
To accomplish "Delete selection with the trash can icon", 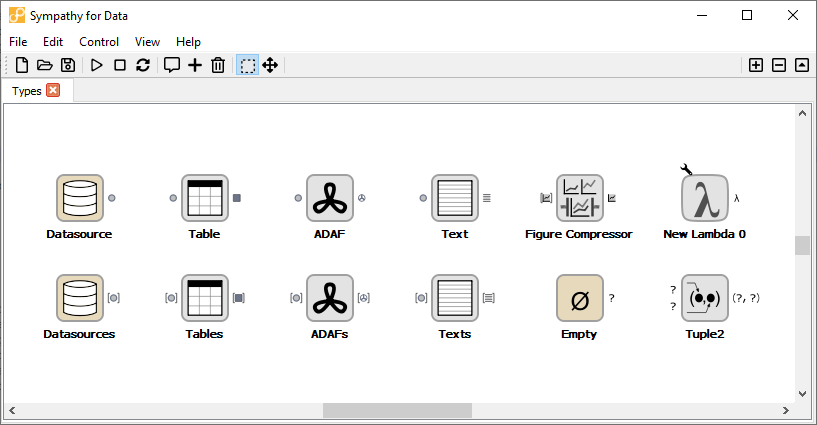I will [x=218, y=65].
